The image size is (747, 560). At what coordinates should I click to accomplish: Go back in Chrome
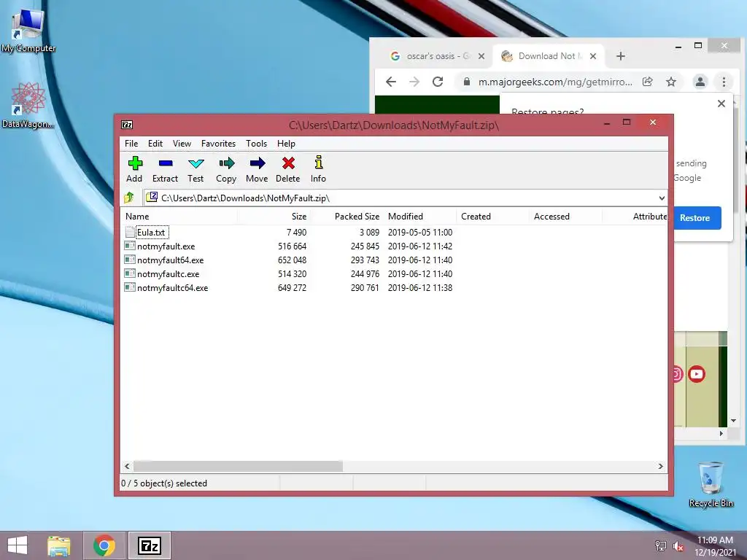coord(391,82)
